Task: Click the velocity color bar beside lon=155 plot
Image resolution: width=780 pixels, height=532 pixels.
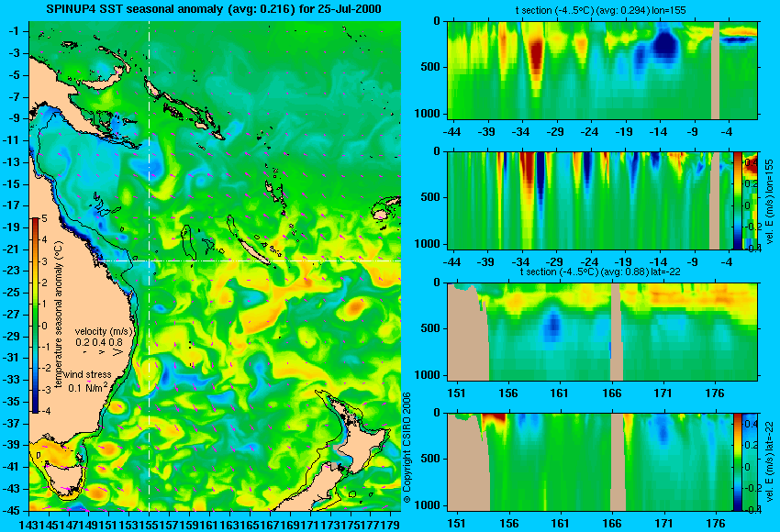Action: [x=737, y=200]
